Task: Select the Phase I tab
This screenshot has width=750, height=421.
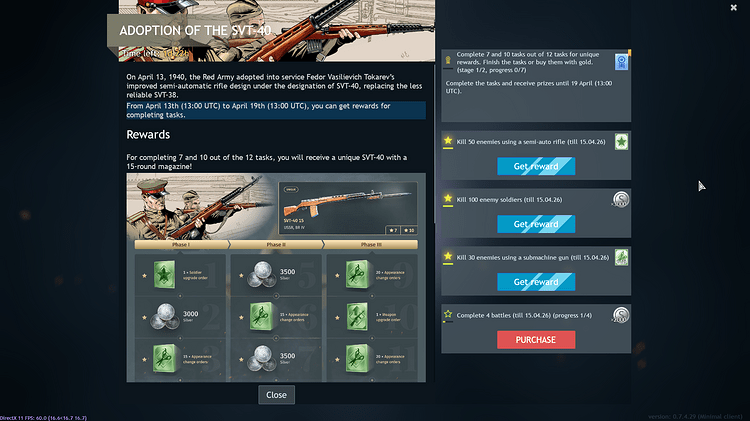Action: coord(181,244)
